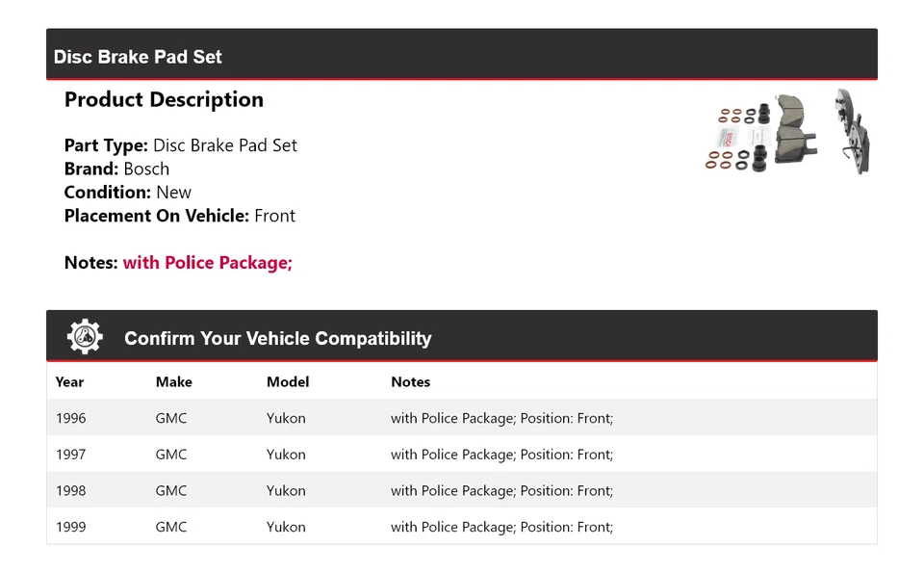Image resolution: width=924 pixels, height=573 pixels.
Task: Click the Year column header
Action: 69,381
